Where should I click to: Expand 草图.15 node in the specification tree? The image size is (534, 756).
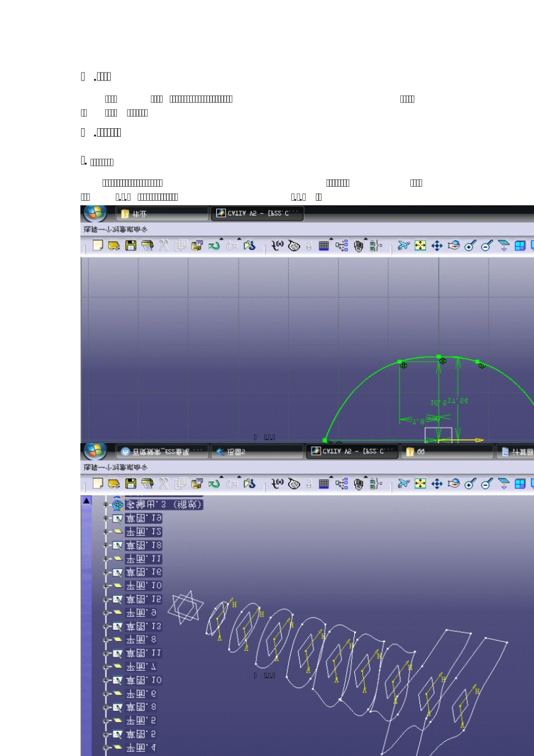pyautogui.click(x=106, y=600)
